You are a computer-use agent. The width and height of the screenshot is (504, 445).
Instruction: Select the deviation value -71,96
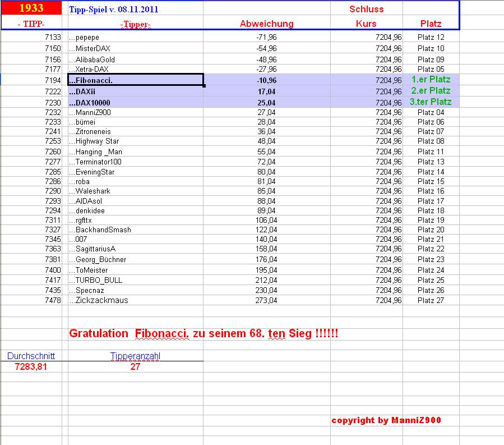click(x=266, y=38)
